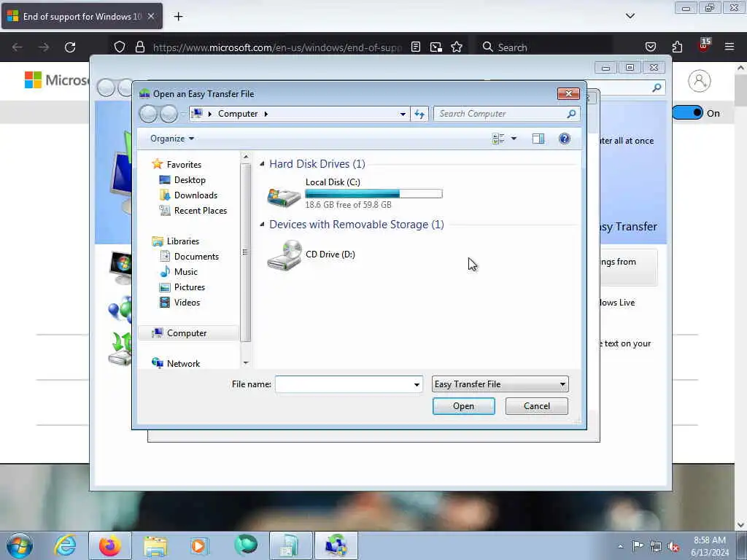
Task: Click the Microsoft account sign-in avatar
Action: pos(699,81)
